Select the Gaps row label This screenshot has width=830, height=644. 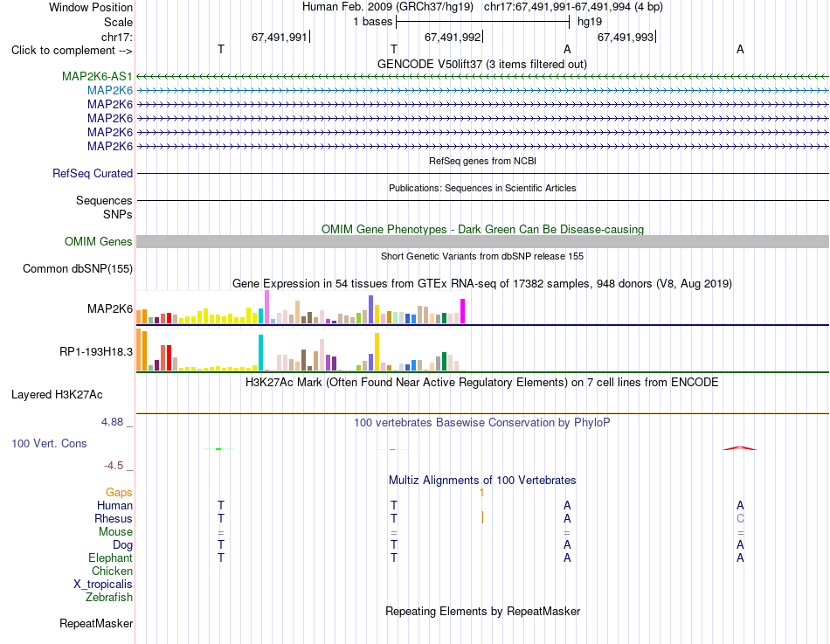click(x=119, y=493)
